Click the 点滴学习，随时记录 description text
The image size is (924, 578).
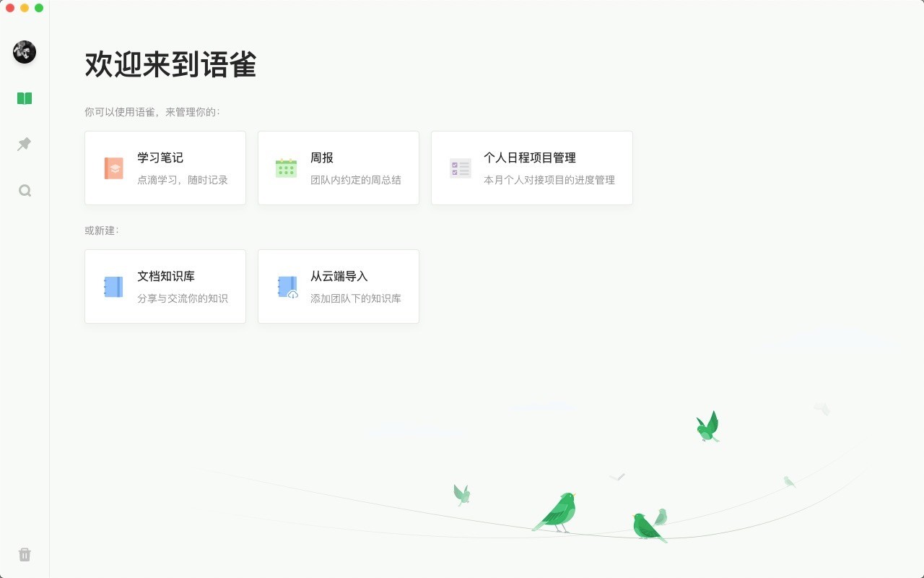pyautogui.click(x=182, y=180)
